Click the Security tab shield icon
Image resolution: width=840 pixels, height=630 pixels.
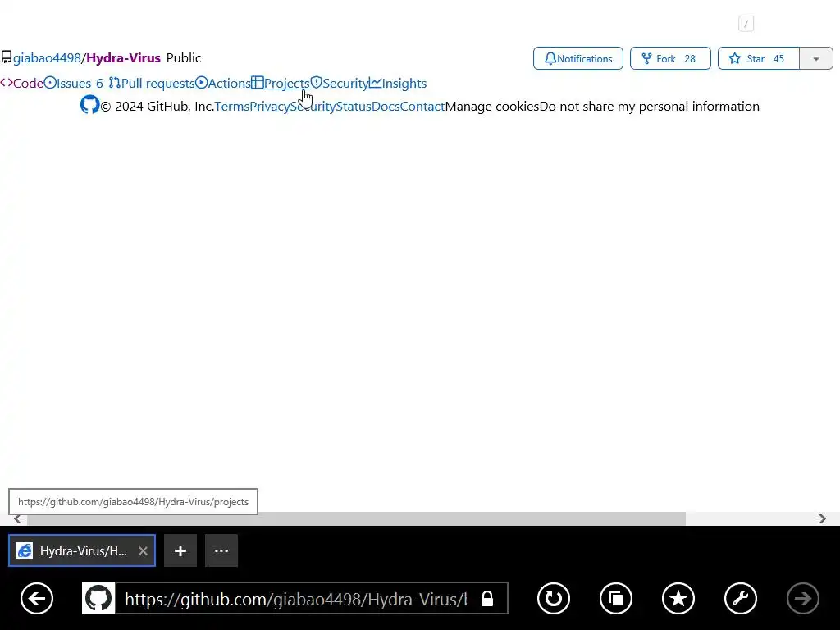pyautogui.click(x=316, y=83)
